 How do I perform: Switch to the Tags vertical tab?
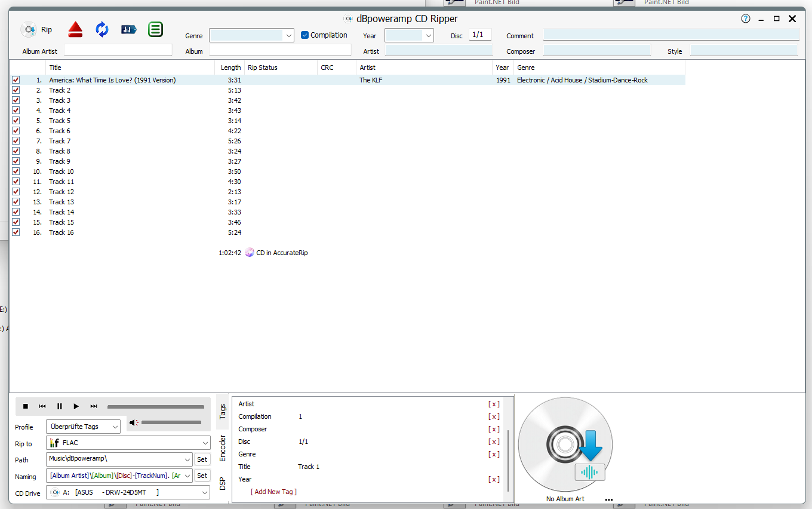(x=223, y=411)
